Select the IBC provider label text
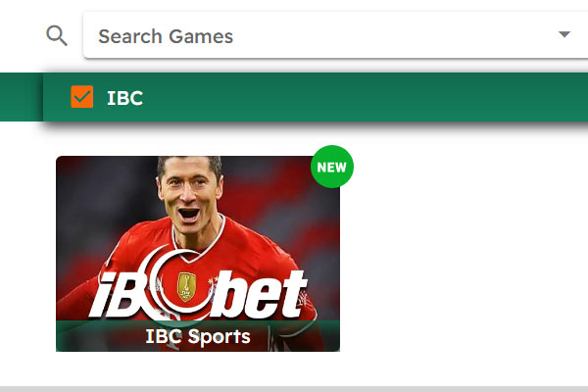This screenshot has width=588, height=392. coord(124,98)
